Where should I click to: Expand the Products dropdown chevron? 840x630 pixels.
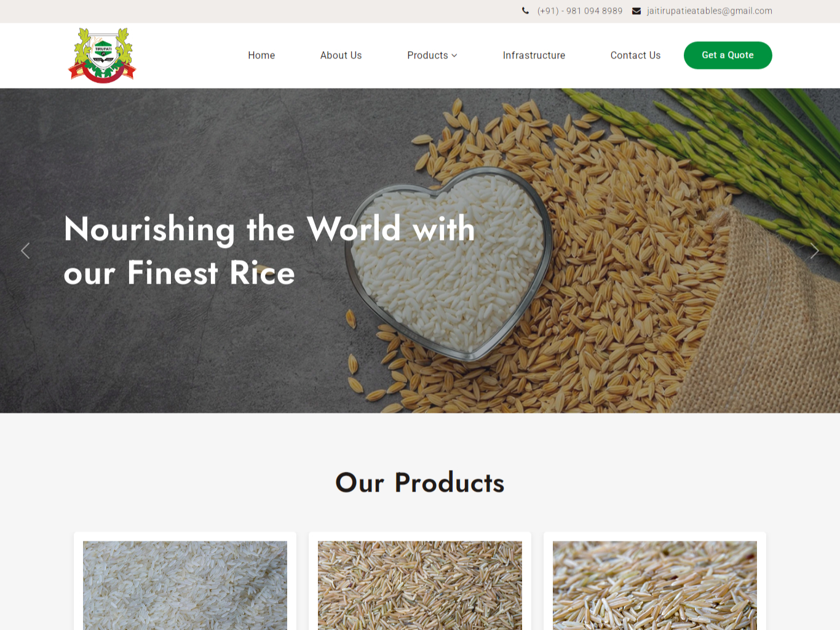coord(454,55)
